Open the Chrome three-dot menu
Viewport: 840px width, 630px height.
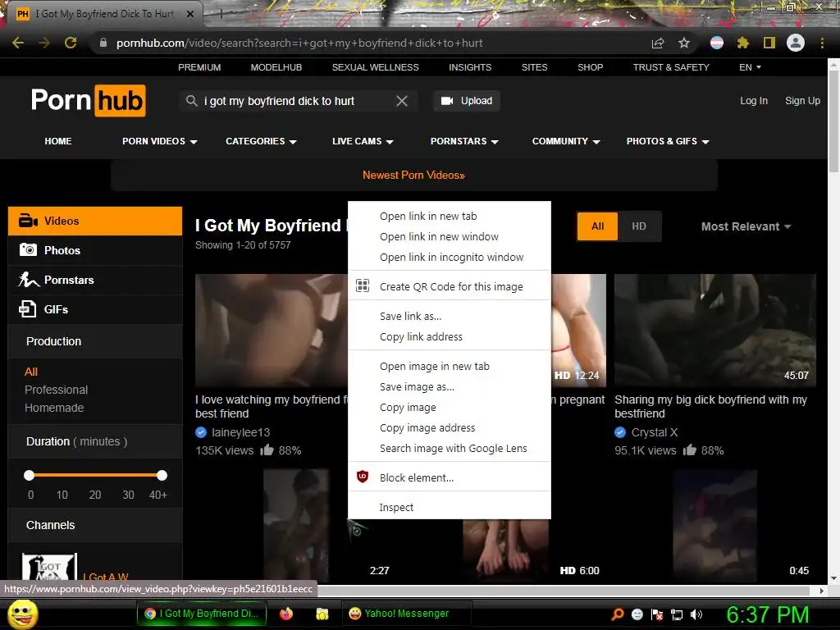click(x=822, y=43)
